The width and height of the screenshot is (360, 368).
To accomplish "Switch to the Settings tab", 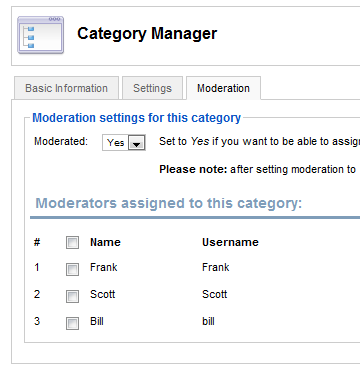I will point(152,88).
